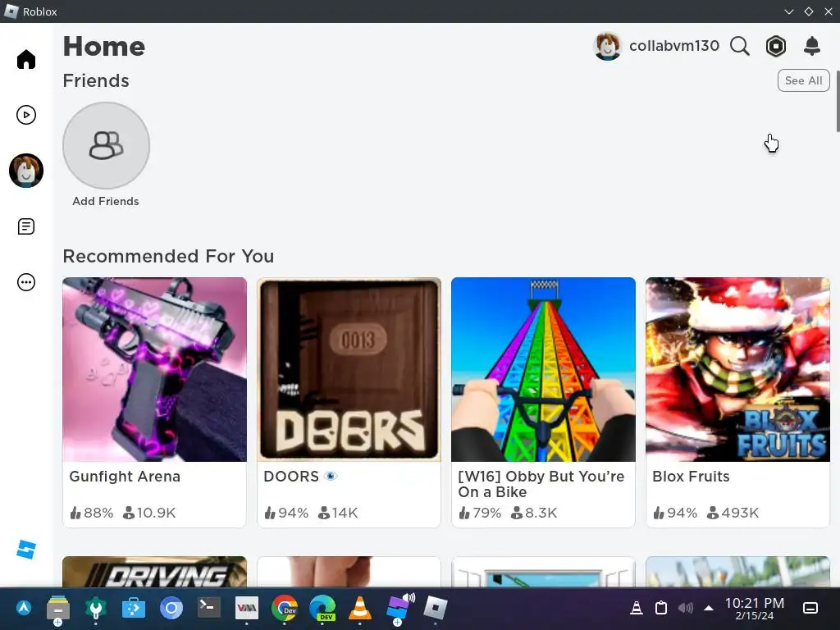Image resolution: width=840 pixels, height=630 pixels.
Task: Click the Roblox window title icon
Action: pyautogui.click(x=11, y=11)
